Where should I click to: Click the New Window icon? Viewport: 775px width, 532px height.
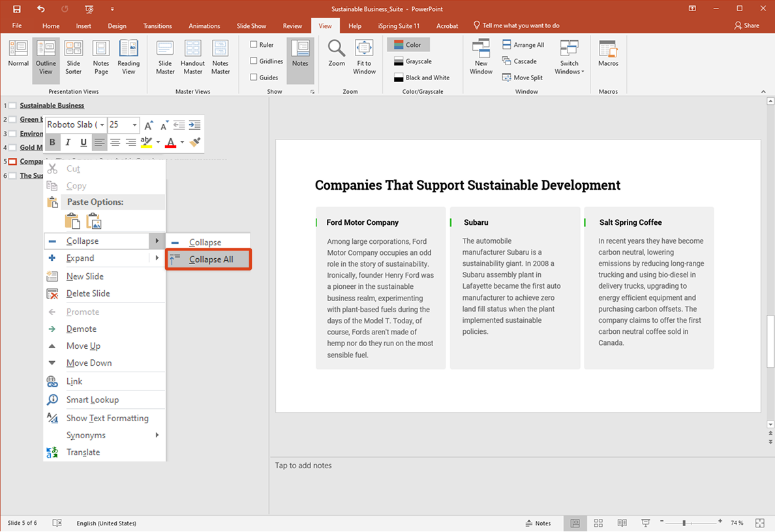tap(481, 57)
